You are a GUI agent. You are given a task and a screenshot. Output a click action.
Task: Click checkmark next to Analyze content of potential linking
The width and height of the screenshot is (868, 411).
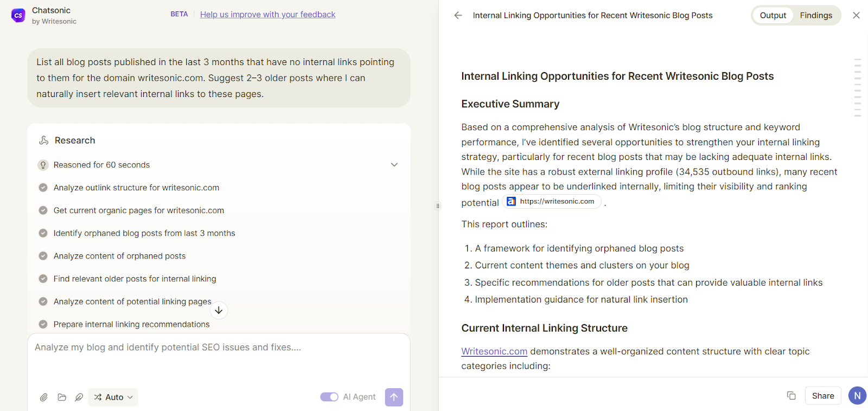43,301
